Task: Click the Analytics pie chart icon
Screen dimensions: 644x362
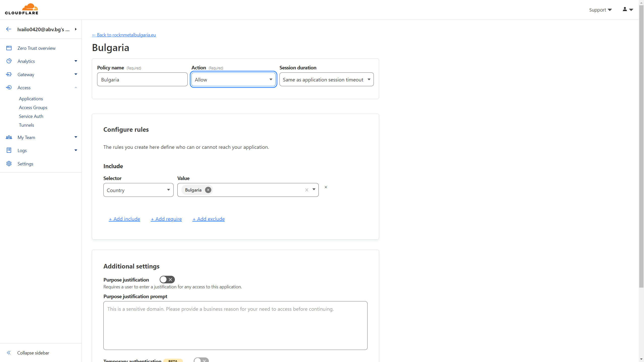Action: (x=9, y=61)
